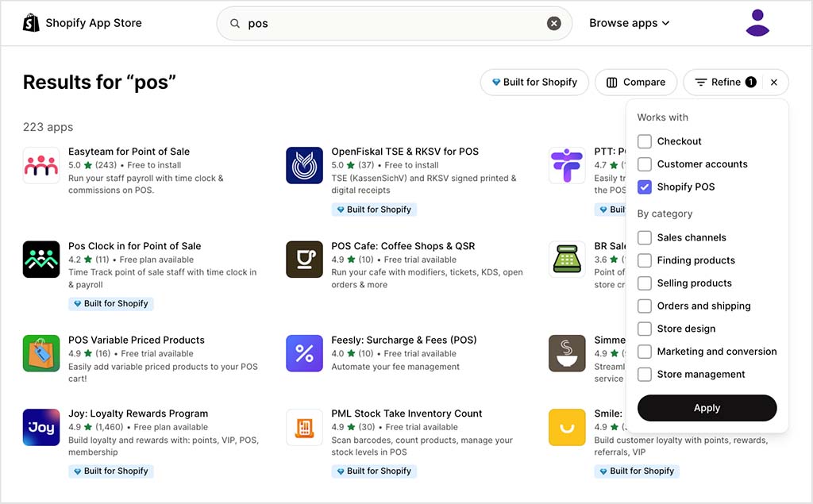The height and width of the screenshot is (504, 813).
Task: Open Pos Clock in for Point of Sale
Action: click(x=135, y=246)
